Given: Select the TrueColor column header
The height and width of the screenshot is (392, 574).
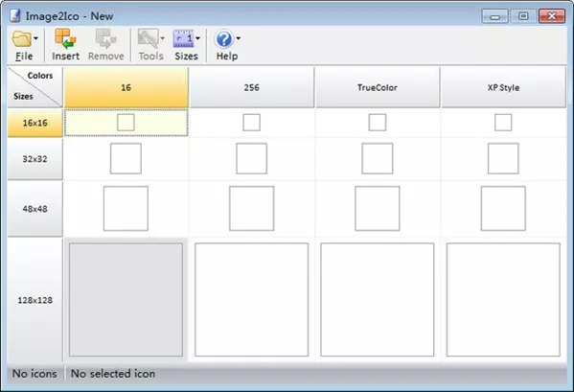Looking at the screenshot, I should pos(378,87).
